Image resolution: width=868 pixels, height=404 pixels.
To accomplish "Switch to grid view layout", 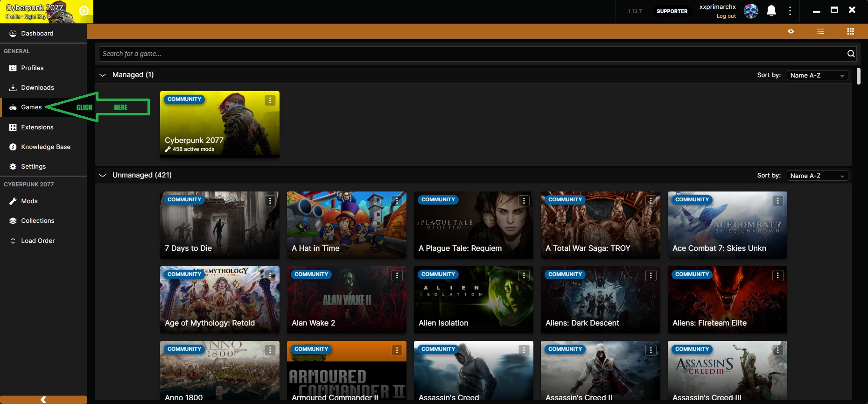I will [x=851, y=31].
